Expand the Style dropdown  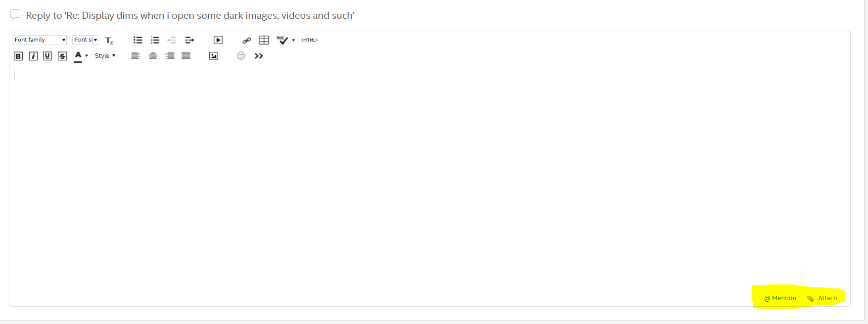(105, 56)
